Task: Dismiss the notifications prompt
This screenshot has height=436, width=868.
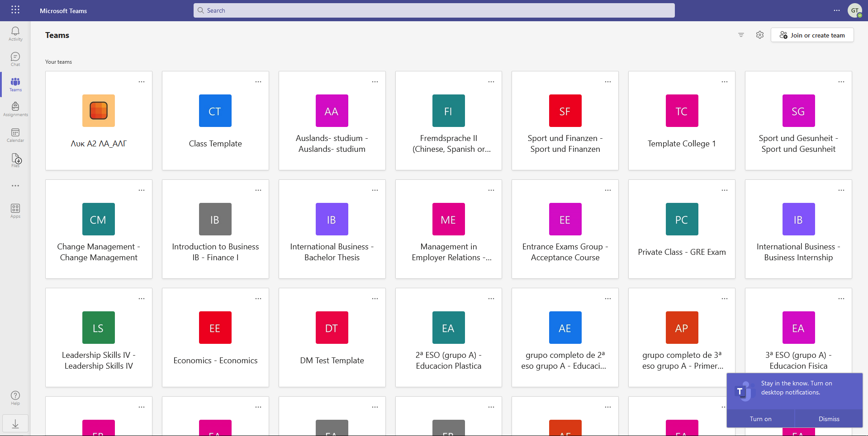Action: pos(829,419)
